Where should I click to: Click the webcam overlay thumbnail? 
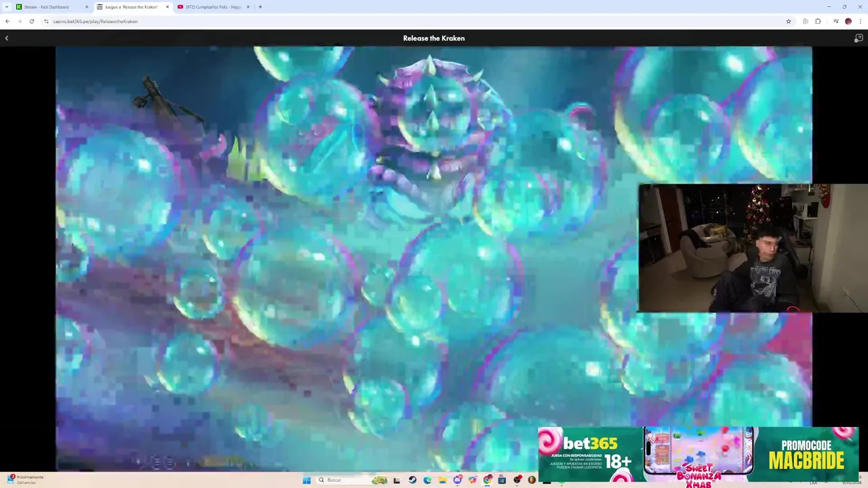(x=753, y=248)
